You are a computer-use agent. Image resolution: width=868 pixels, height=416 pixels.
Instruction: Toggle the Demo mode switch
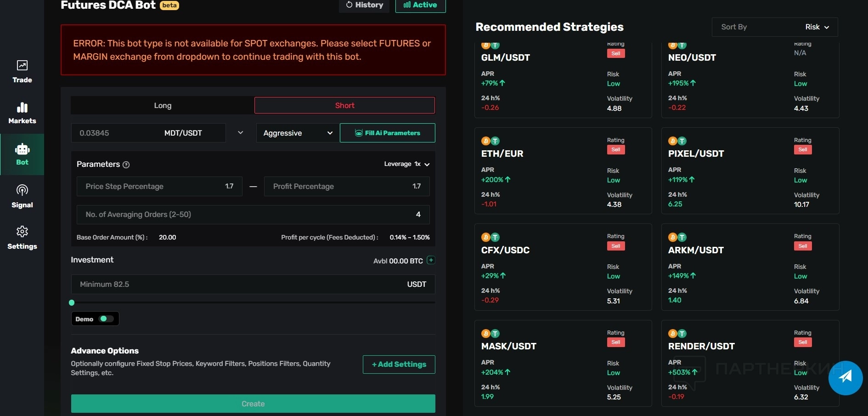click(106, 319)
